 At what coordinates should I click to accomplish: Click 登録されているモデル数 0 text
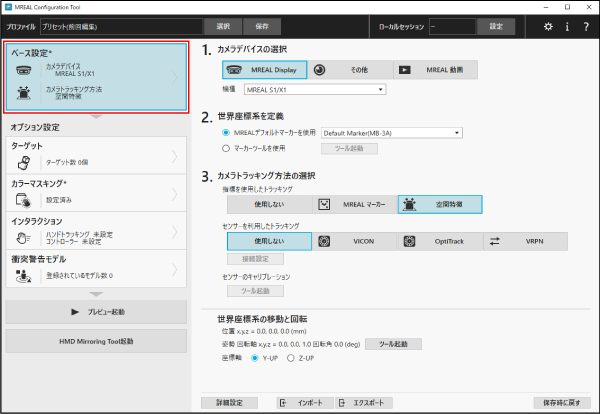pos(80,275)
